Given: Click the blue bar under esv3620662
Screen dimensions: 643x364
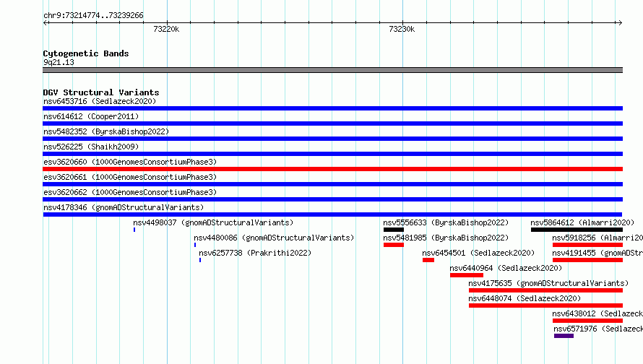Looking at the screenshot, I should click(332, 199).
